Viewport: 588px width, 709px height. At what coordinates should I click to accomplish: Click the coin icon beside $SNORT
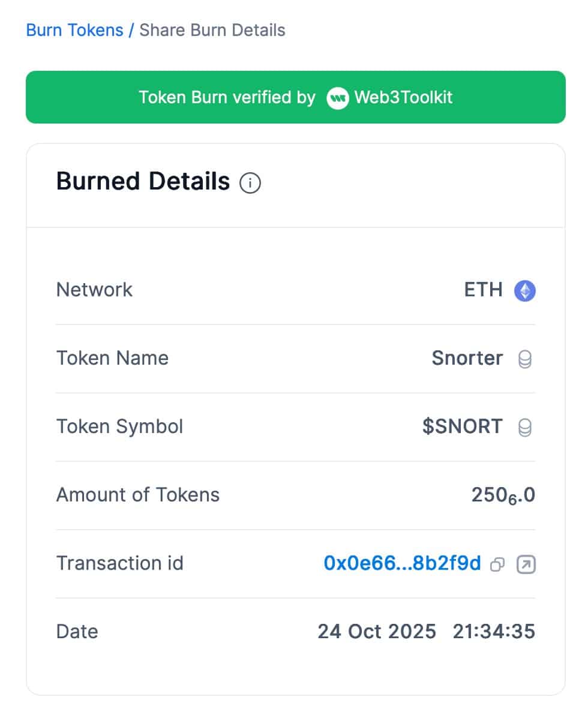tap(525, 428)
